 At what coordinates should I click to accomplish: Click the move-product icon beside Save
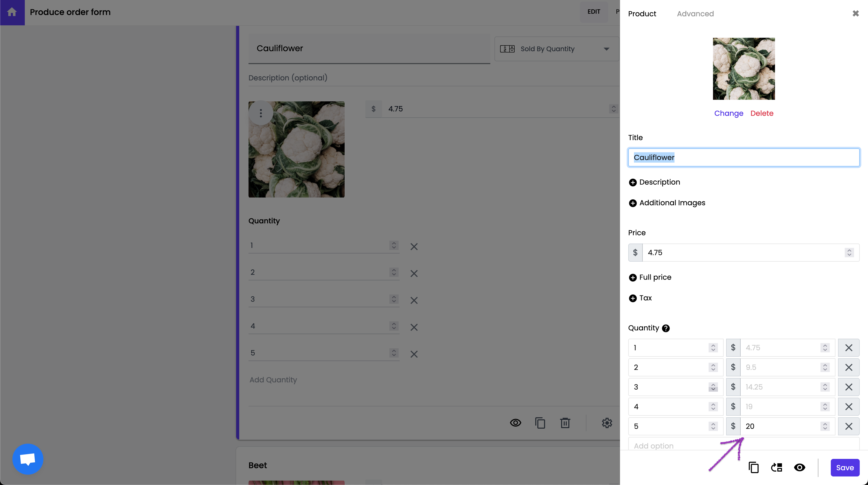coord(776,467)
